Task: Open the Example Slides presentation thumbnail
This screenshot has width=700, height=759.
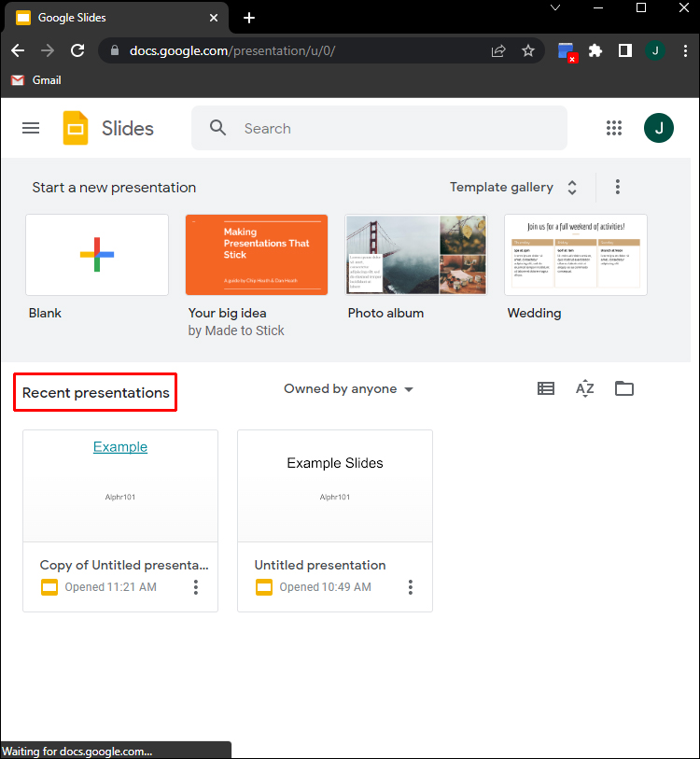Action: 335,485
